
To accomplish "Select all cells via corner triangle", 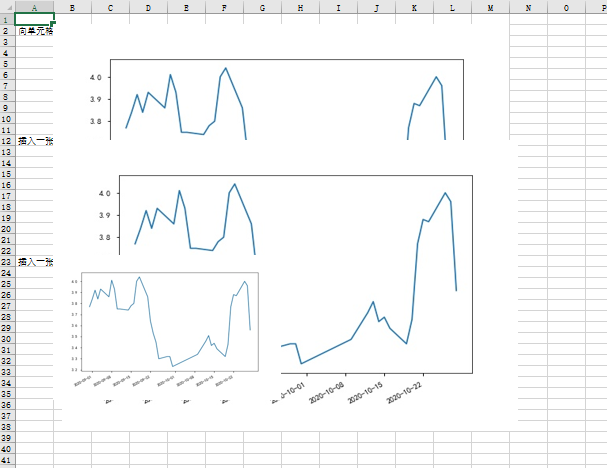I will (x=8, y=7).
